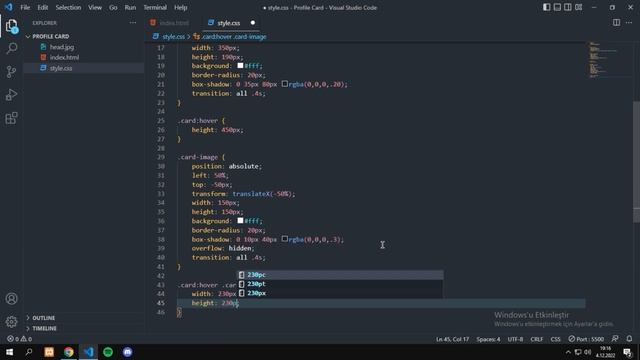This screenshot has height=360, width=640.
Task: Open the Run menu
Action: [x=130, y=7]
